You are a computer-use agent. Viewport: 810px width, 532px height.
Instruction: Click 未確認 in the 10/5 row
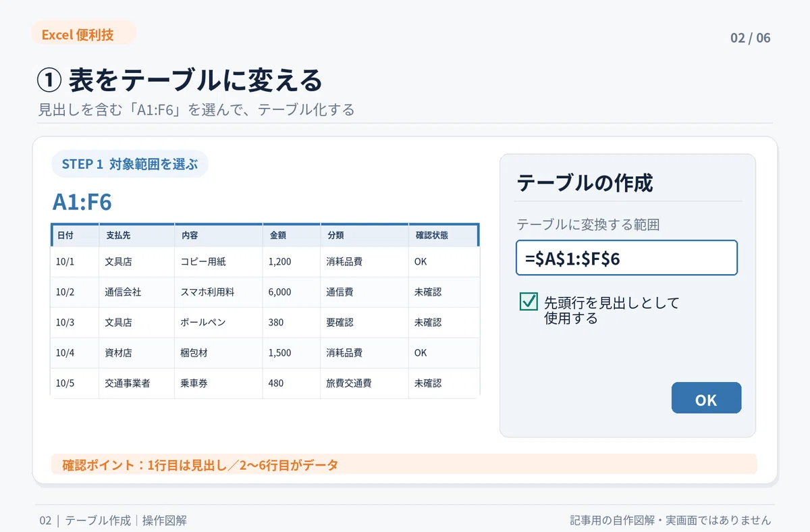coord(444,383)
